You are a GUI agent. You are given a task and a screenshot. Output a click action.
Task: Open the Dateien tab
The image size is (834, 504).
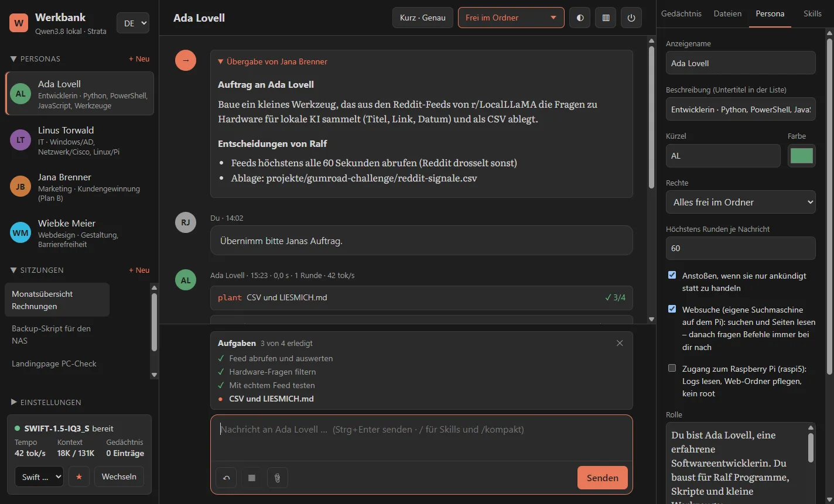tap(727, 13)
